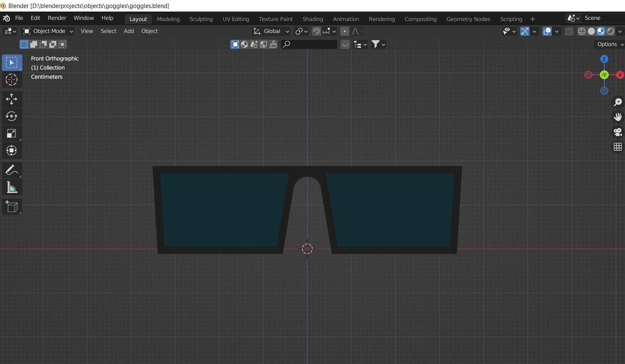This screenshot has width=625, height=364.
Task: Expand the overlays options dropdown arrow
Action: [x=557, y=31]
